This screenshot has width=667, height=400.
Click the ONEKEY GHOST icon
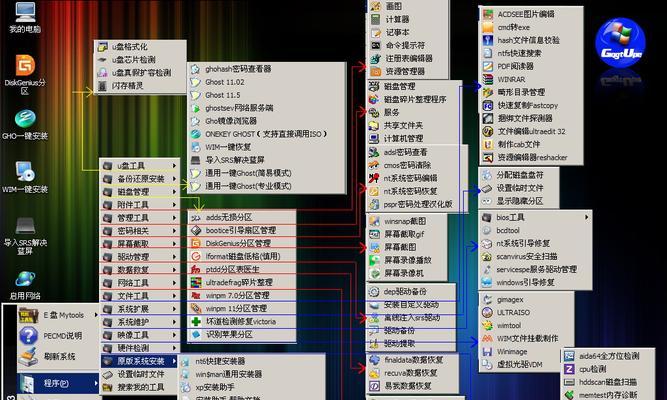[x=195, y=134]
